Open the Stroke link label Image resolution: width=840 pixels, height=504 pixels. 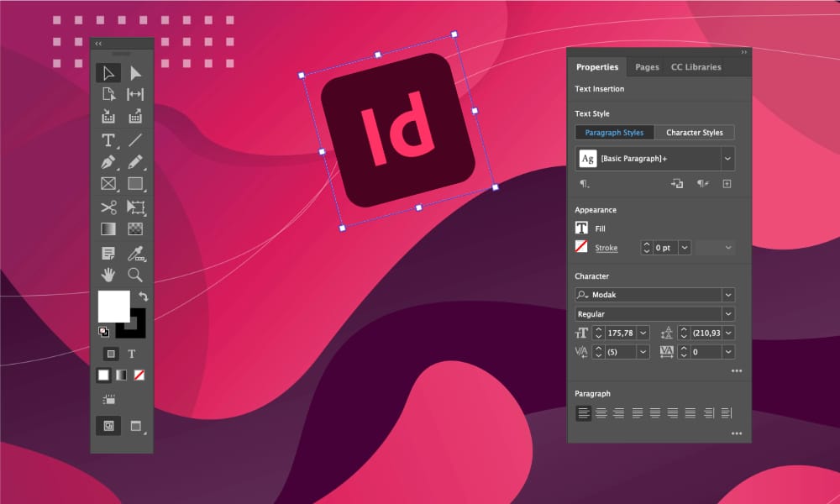click(x=606, y=248)
